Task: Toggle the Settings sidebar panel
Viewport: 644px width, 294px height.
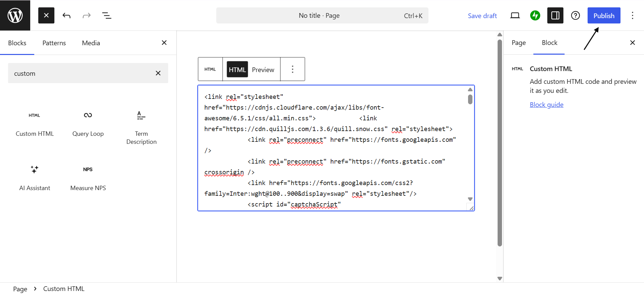Action: [x=555, y=15]
